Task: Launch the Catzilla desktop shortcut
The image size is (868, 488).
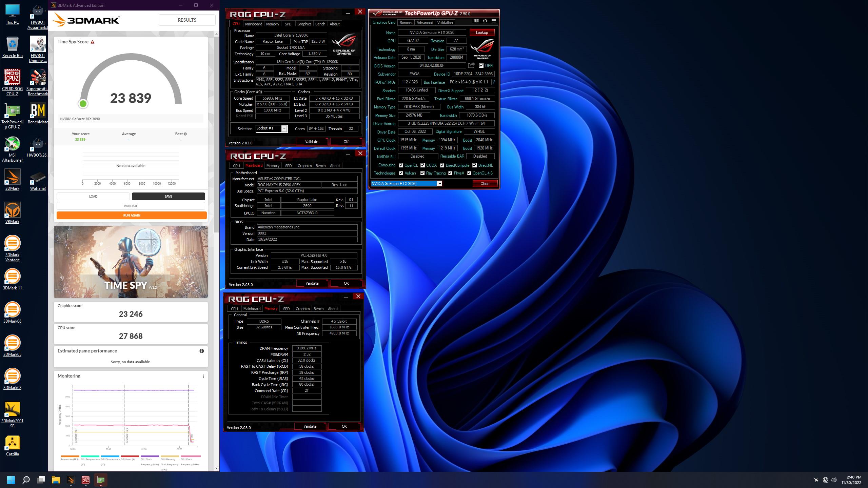Action: click(13, 445)
